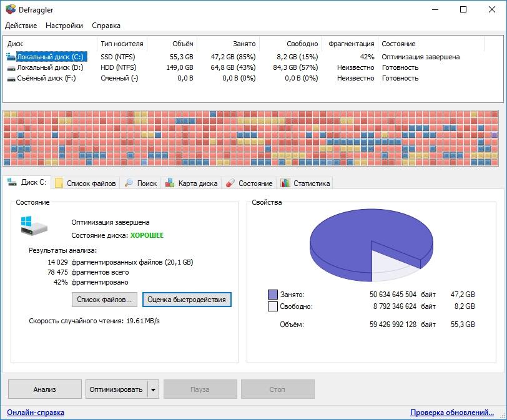The image size is (507, 420).
Task: Click the Оптимизация завершена status in drive list
Action: pos(420,57)
